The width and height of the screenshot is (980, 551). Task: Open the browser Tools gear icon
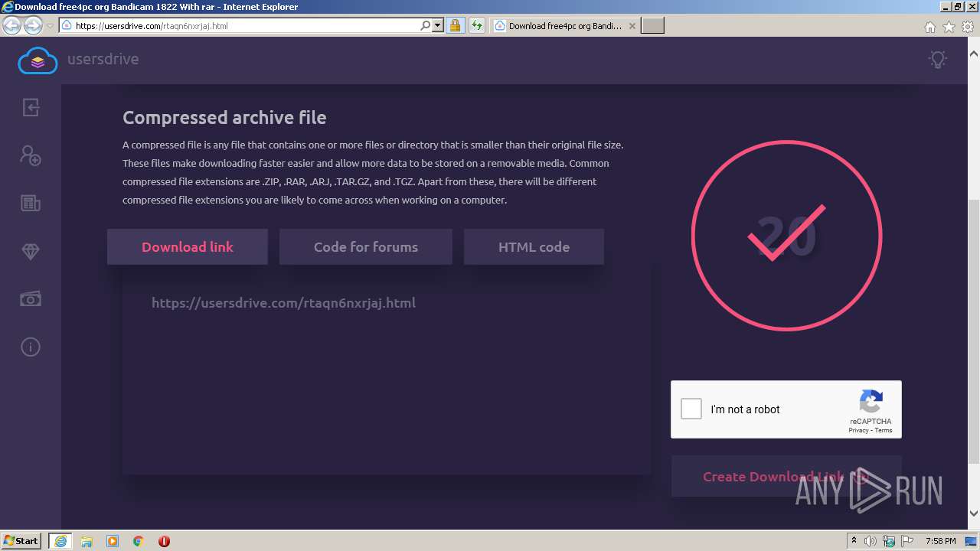[967, 27]
